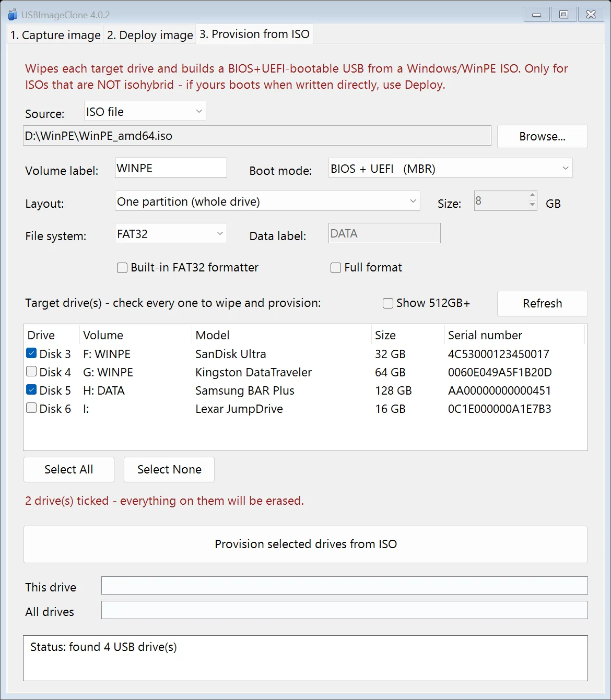Click Provision selected drives from ISO
This screenshot has height=700, width=611.
305,544
